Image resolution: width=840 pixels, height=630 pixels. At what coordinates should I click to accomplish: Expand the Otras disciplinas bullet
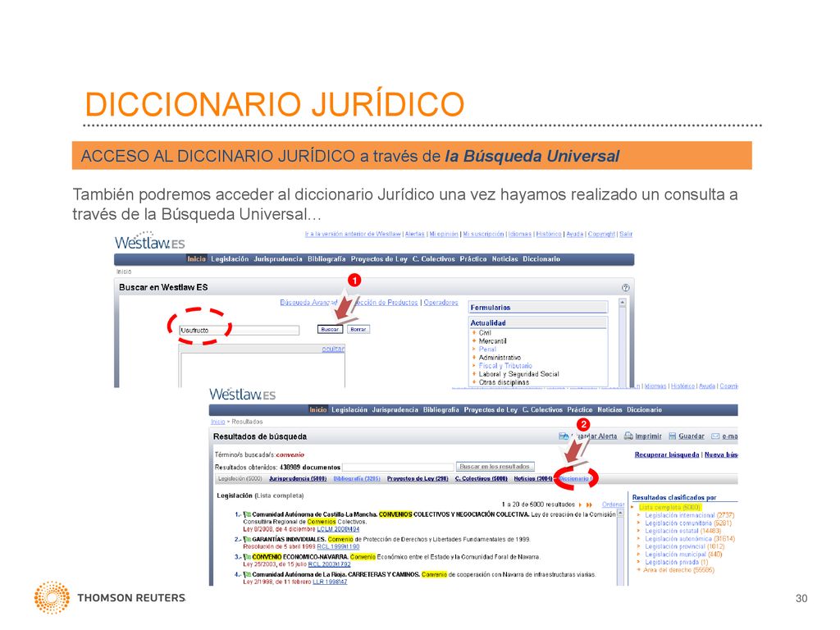[x=474, y=382]
